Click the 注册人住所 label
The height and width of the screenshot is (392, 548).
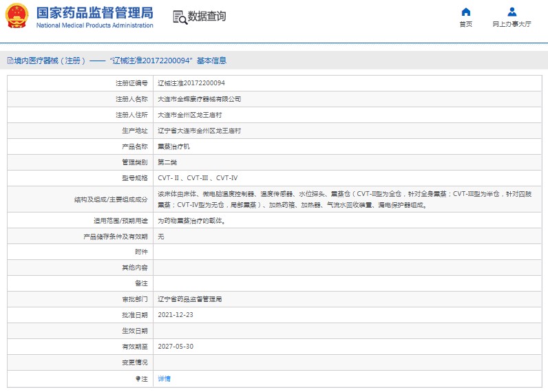tap(131, 115)
